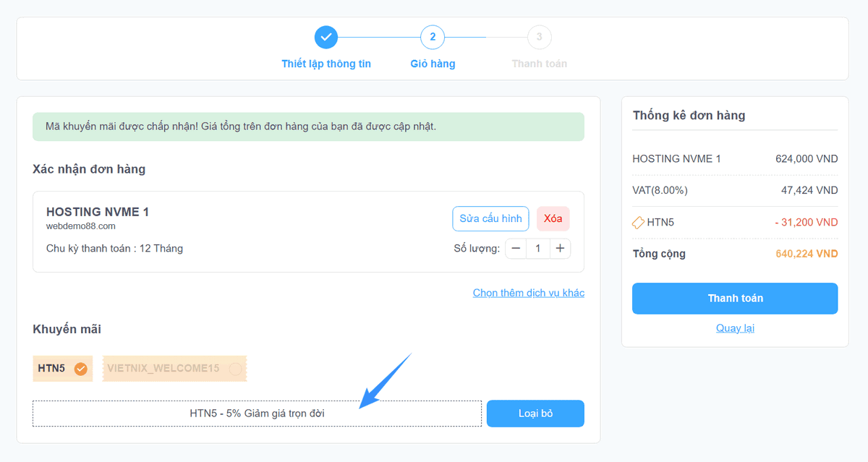Click the Quay lại link
868x462 pixels.
[x=735, y=328]
